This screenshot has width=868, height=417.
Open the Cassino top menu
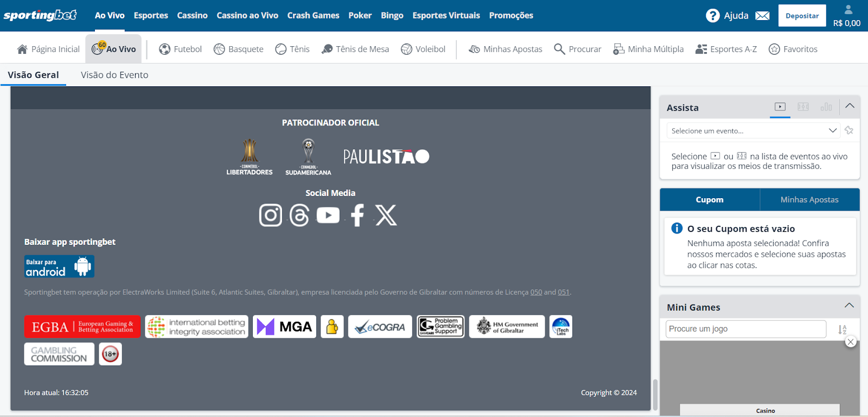[192, 15]
